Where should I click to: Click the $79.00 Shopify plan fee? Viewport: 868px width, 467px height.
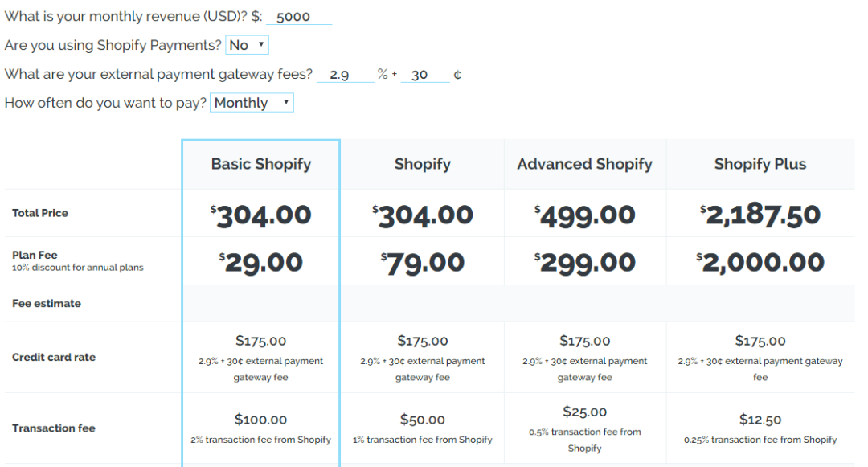tap(423, 262)
